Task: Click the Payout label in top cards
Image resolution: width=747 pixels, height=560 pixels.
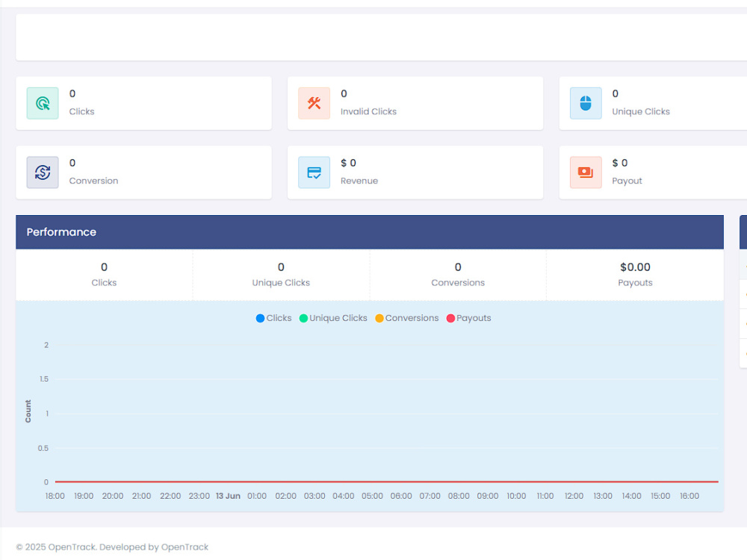Action: (627, 181)
